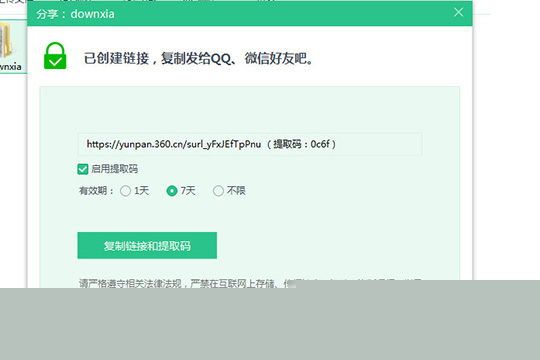Screen dimensions: 540x360
Task: Select the 1天 validity option
Action: click(125, 191)
